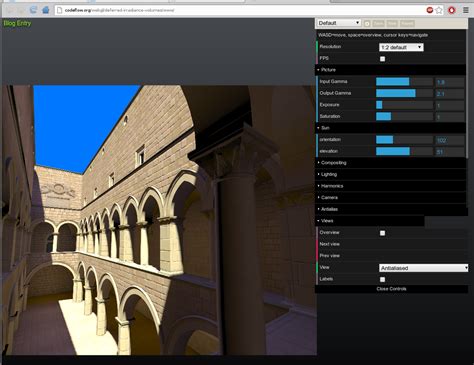
Task: Open the gear settings icon beside the preset dropdown
Action: click(x=367, y=23)
